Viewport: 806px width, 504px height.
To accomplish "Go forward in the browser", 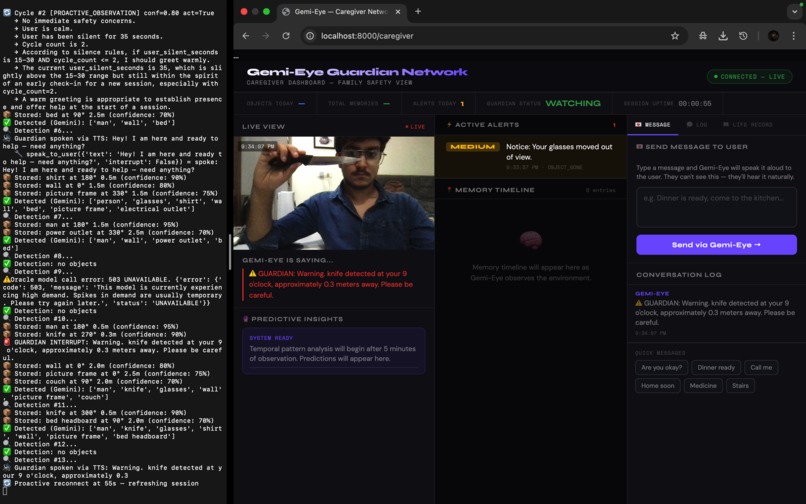I will 266,36.
